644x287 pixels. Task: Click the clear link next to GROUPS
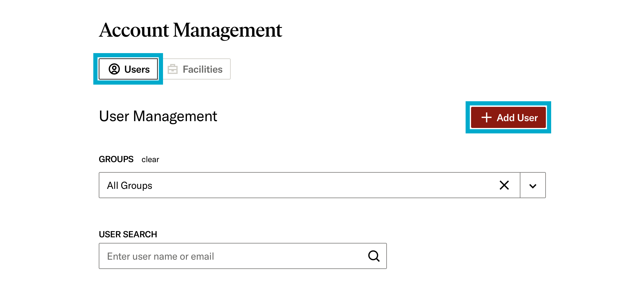point(150,159)
